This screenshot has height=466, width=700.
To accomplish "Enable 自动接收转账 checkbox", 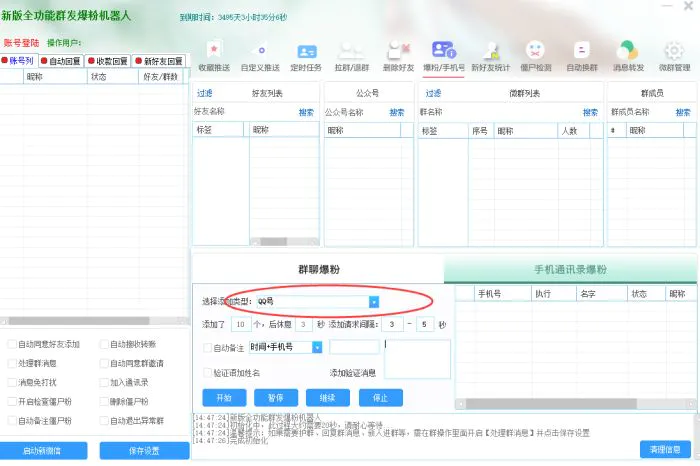I will [x=104, y=344].
